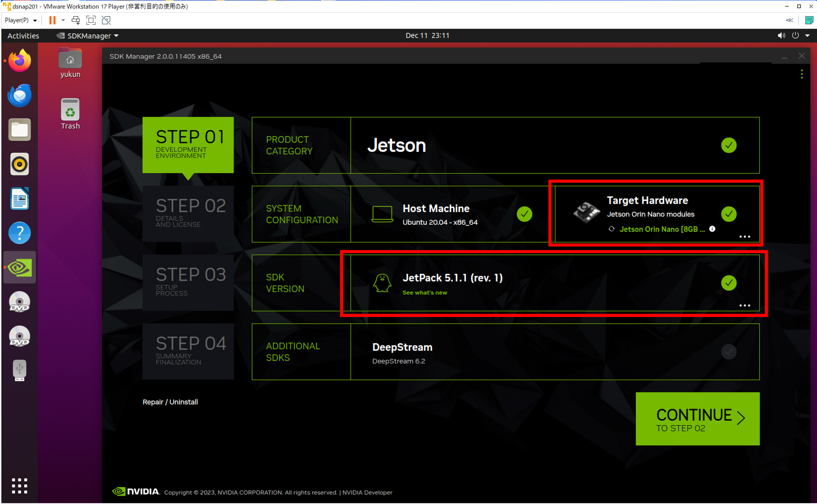
Task: Open the NVIDIA Developer footer link
Action: pyautogui.click(x=367, y=493)
